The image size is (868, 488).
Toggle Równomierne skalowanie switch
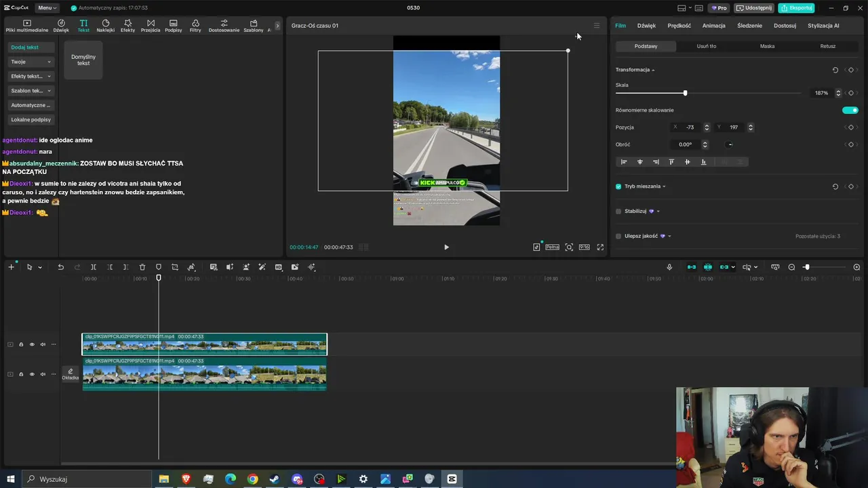click(x=850, y=110)
